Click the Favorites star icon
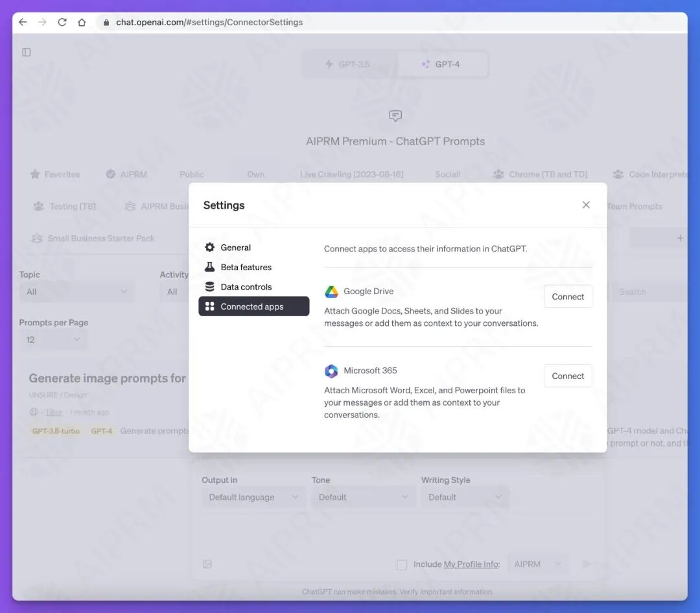Image resolution: width=700 pixels, height=613 pixels. 35,174
